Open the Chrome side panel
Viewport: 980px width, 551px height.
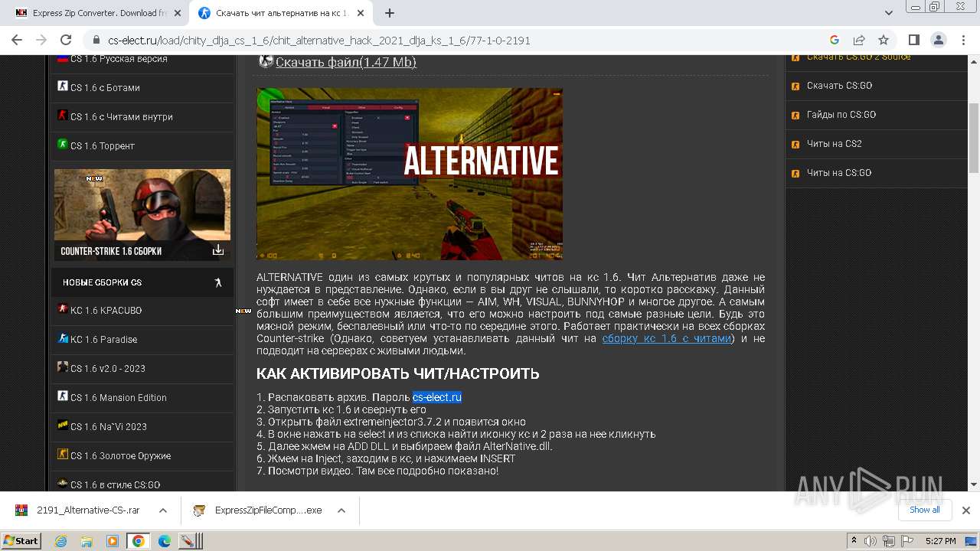tap(913, 40)
